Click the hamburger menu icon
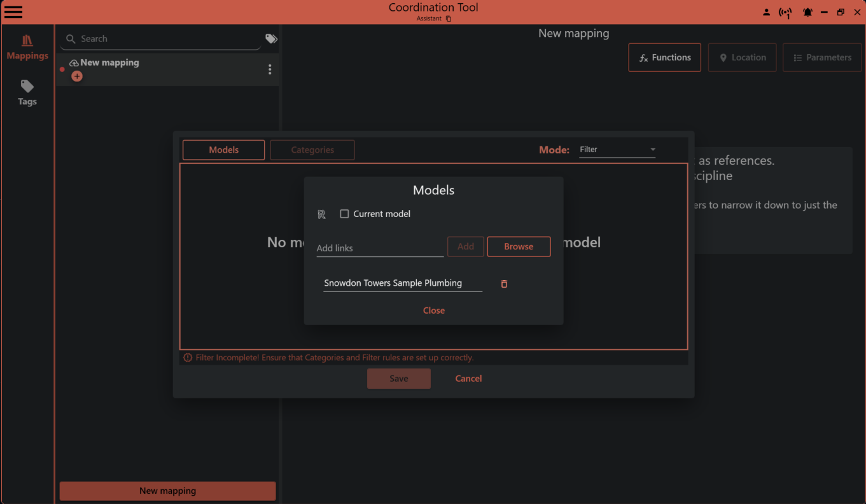 point(13,11)
